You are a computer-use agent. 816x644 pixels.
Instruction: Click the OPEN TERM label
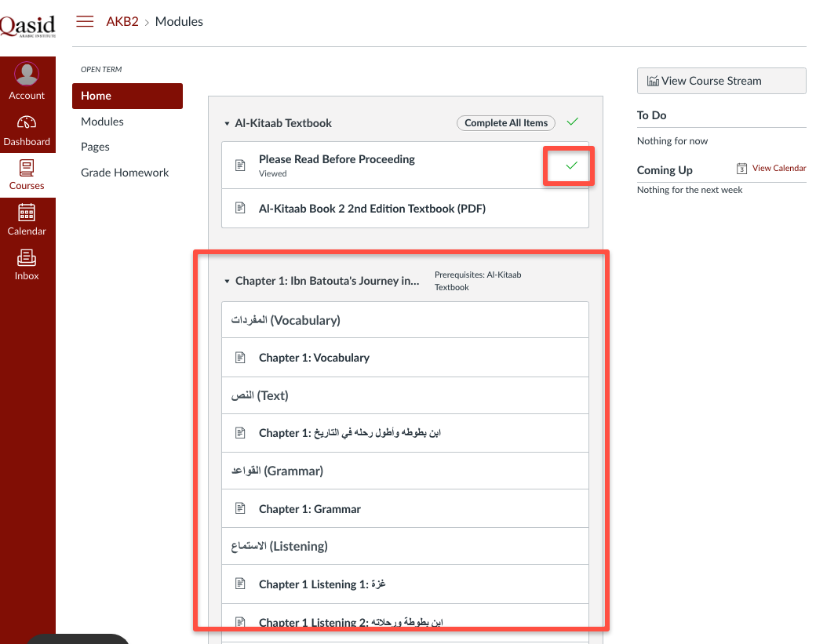pyautogui.click(x=101, y=69)
